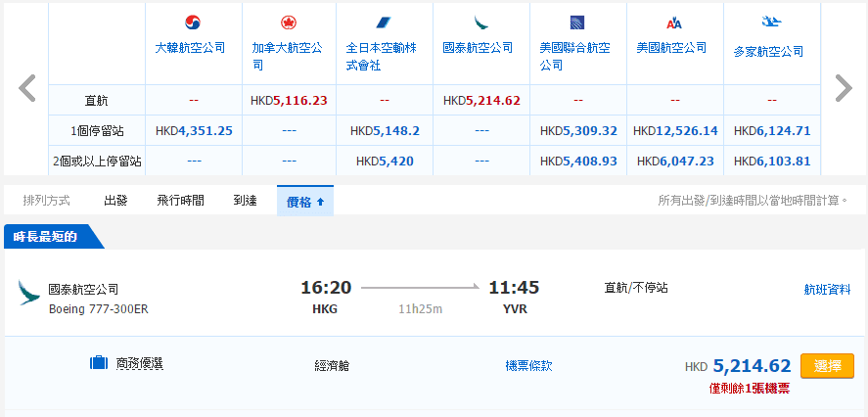Sort results by 價格 tab
Screen dimensions: 868x417
pyautogui.click(x=304, y=201)
